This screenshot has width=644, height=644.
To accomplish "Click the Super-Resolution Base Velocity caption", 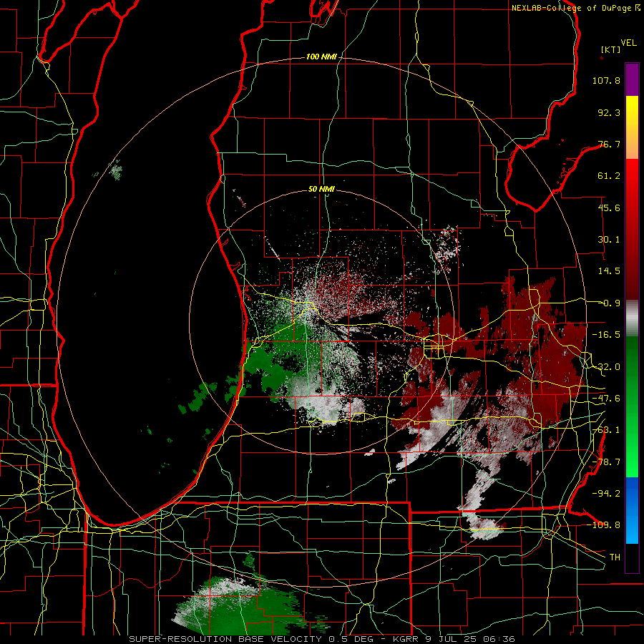I will [321, 639].
